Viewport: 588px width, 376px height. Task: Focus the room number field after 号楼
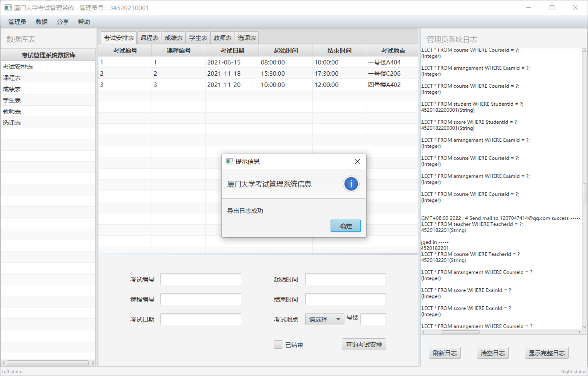373,319
